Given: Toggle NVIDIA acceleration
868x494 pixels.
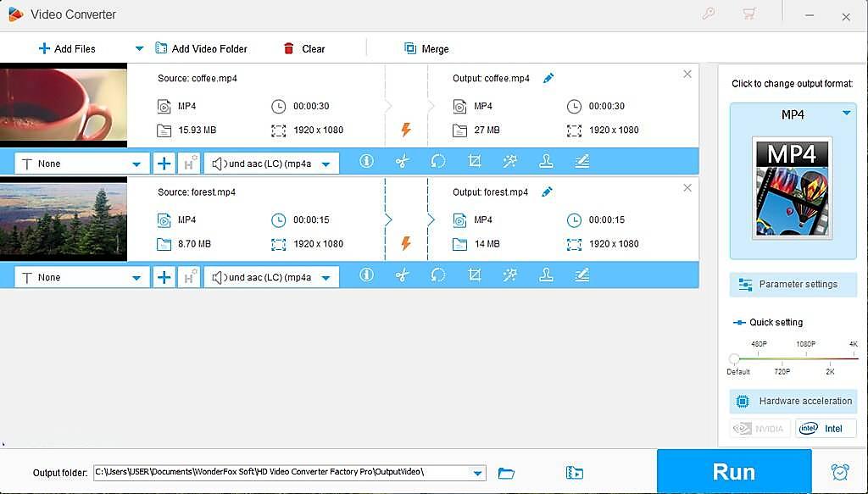Looking at the screenshot, I should 759,428.
